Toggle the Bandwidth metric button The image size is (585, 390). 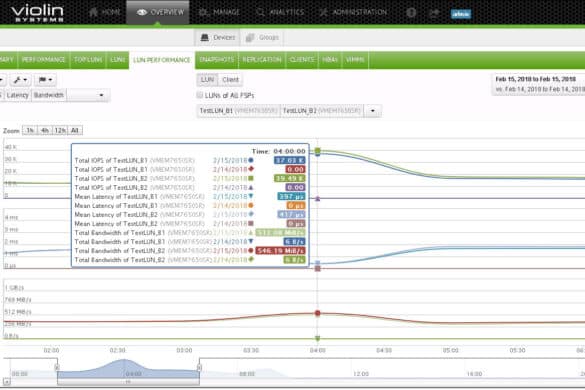49,95
